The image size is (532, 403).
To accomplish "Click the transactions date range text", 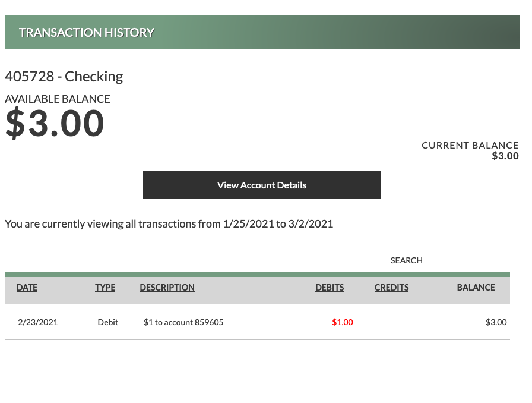I will (169, 224).
